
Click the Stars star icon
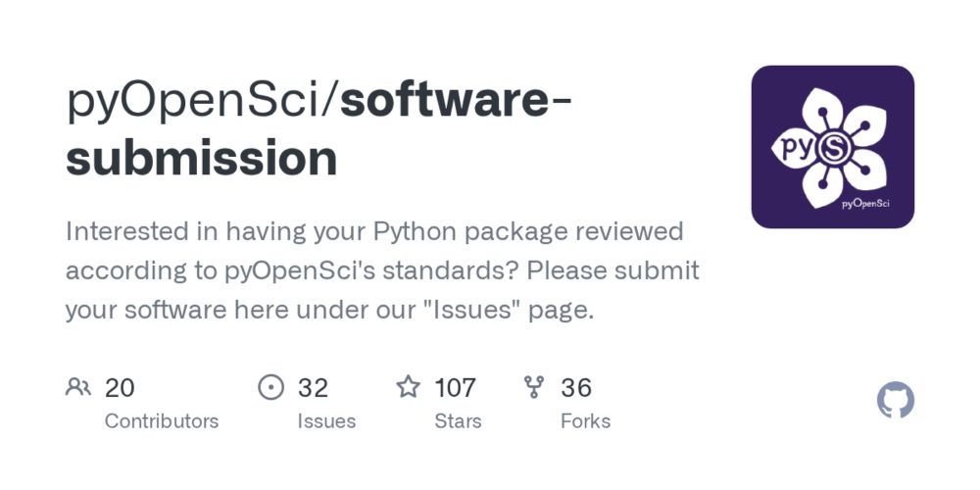[408, 388]
